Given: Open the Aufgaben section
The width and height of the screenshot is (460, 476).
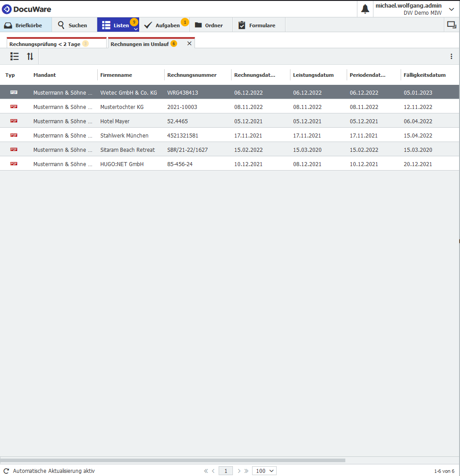Looking at the screenshot, I should [164, 25].
